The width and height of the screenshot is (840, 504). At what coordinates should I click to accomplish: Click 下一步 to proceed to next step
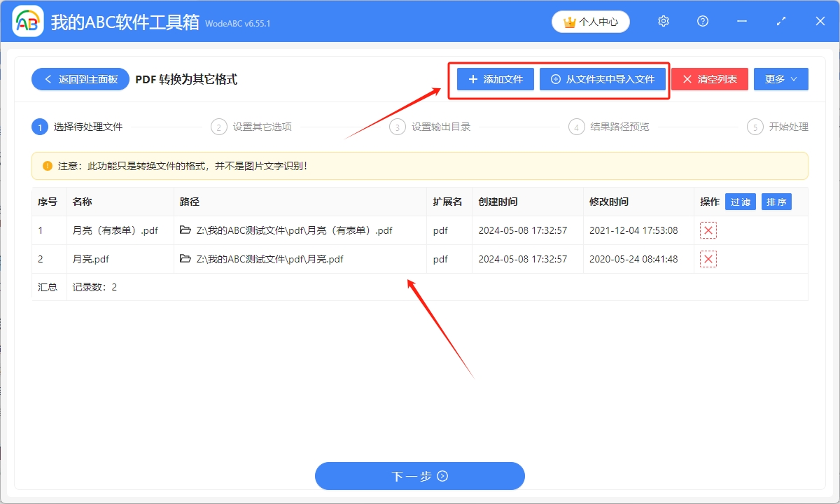419,476
